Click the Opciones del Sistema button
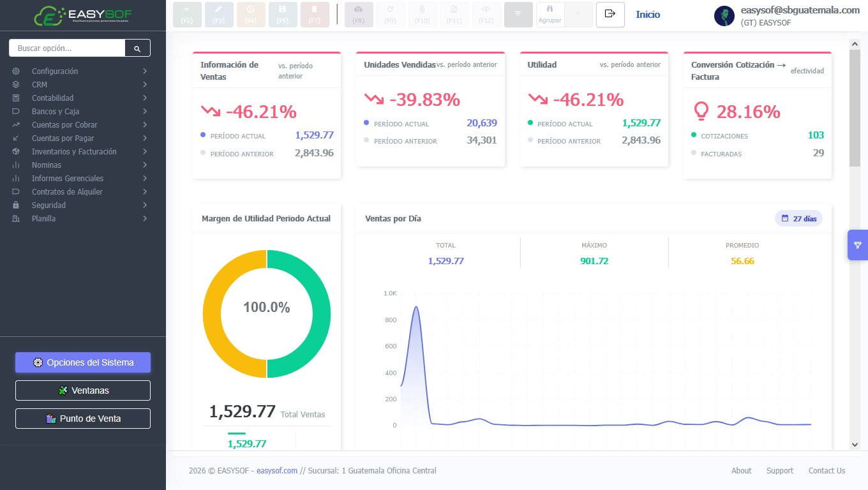Viewport: 868px width, 490px height. tap(83, 362)
